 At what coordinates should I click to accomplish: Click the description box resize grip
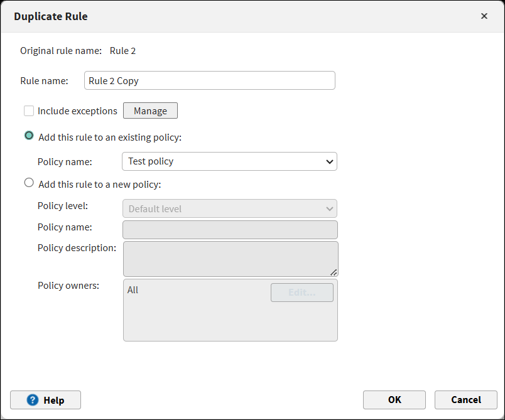point(334,272)
